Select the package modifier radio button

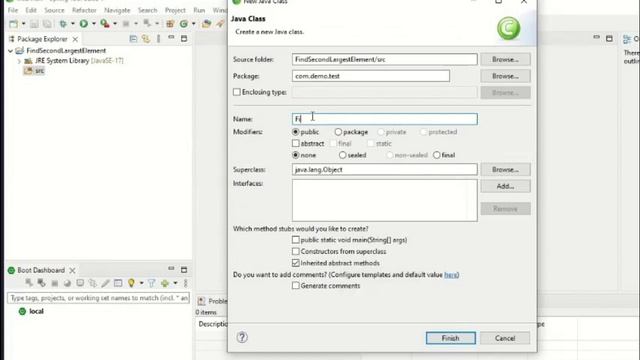pos(338,132)
